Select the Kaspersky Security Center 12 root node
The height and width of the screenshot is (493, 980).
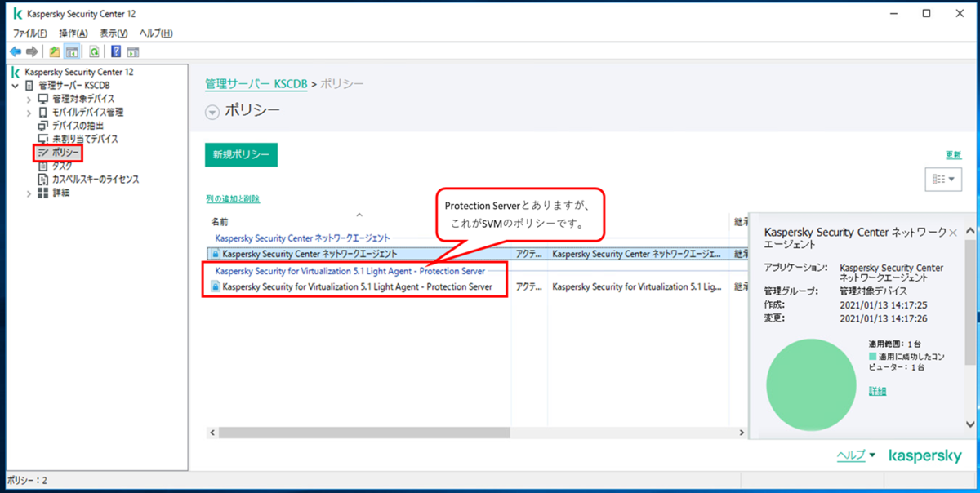[78, 72]
